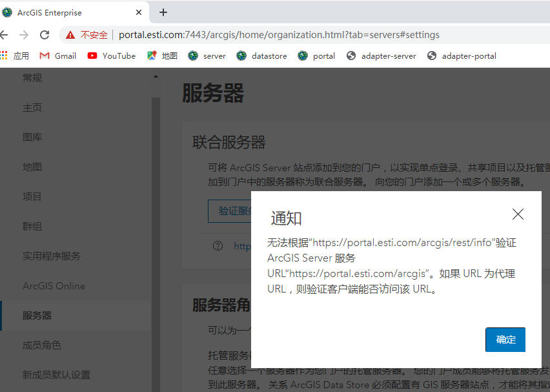View the 不安全 site security warning
The height and width of the screenshot is (392, 550).
coord(87,35)
